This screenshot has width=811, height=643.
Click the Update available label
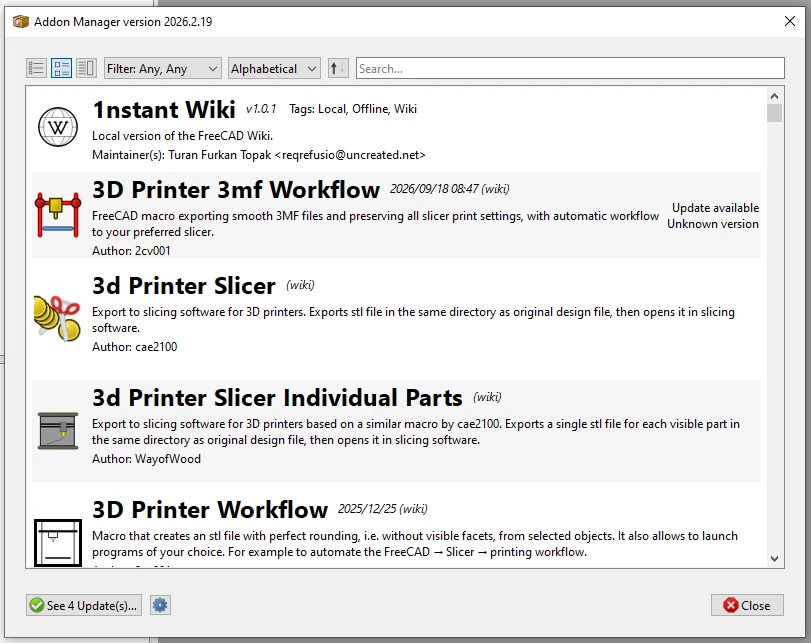715,208
